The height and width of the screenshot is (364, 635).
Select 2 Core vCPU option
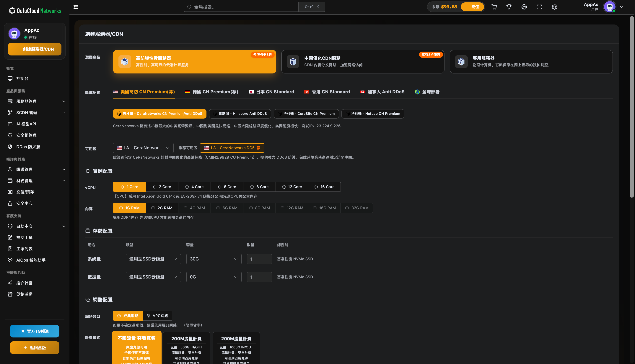[x=162, y=187]
